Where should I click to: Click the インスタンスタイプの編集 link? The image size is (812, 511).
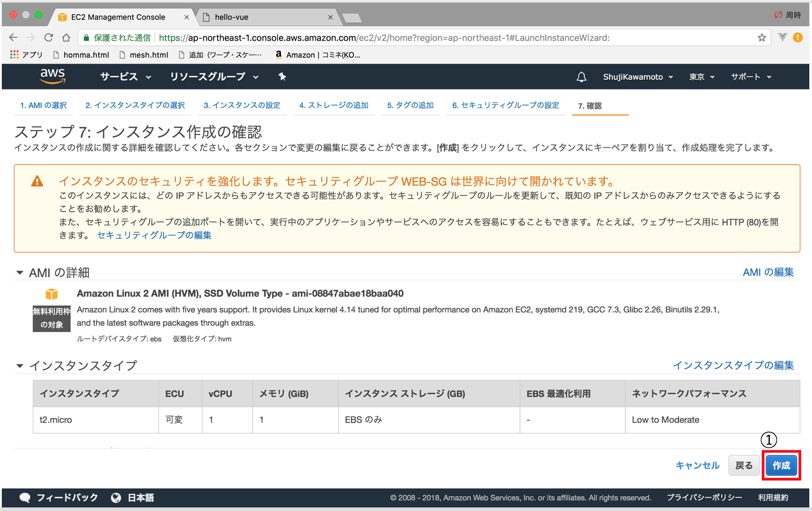pos(733,365)
